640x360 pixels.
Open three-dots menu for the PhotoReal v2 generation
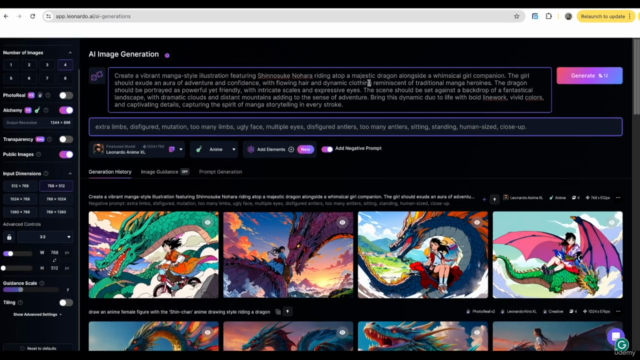[x=618, y=311]
